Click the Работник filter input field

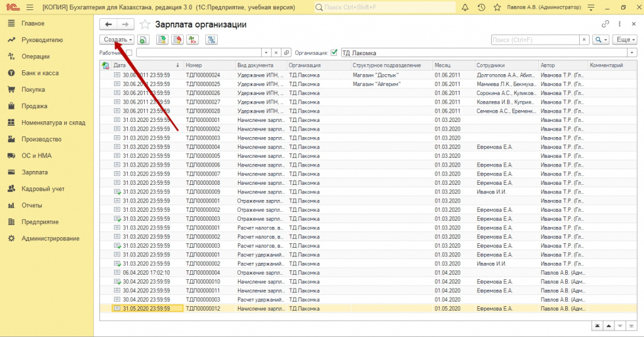(x=199, y=53)
